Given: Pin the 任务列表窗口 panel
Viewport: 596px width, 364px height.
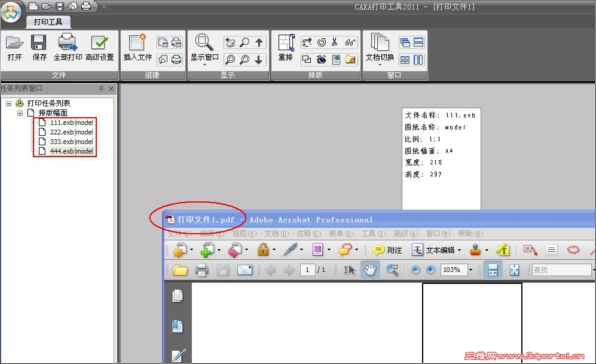Looking at the screenshot, I should coord(101,88).
